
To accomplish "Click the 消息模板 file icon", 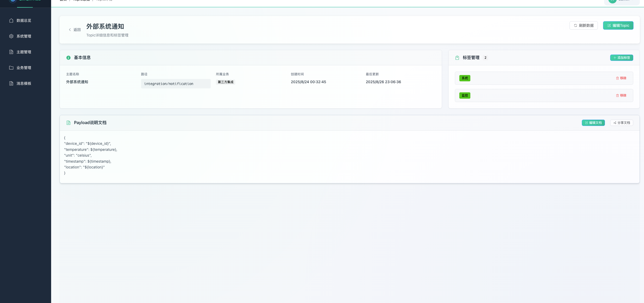I will (11, 83).
